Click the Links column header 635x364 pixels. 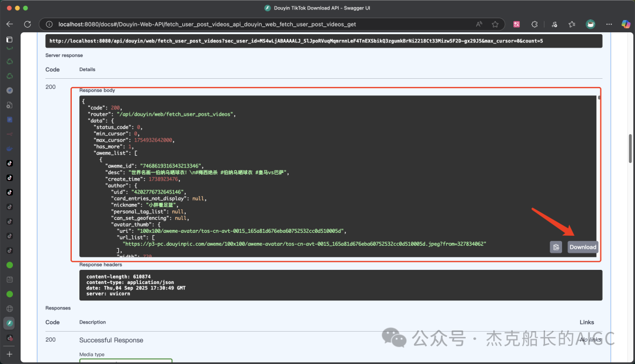587,322
